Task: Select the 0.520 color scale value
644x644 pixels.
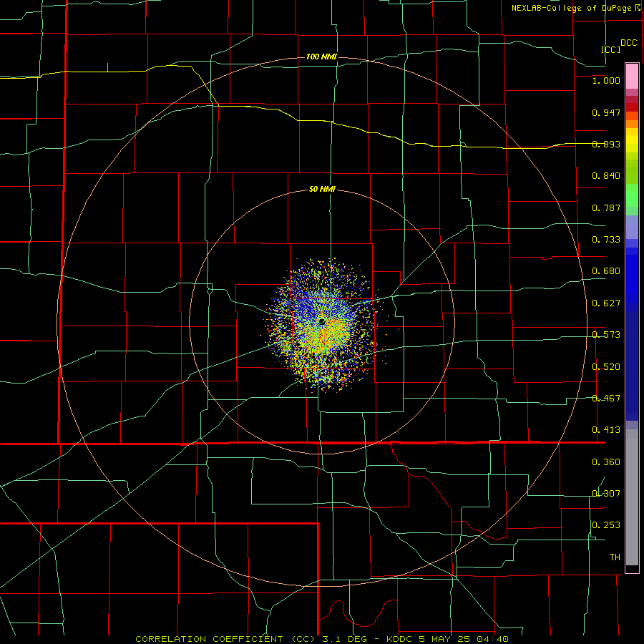Action: [x=606, y=367]
